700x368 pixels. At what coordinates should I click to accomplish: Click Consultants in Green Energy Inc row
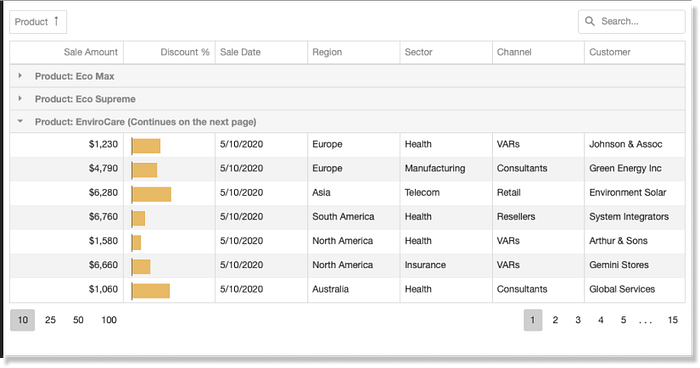[x=538, y=168]
